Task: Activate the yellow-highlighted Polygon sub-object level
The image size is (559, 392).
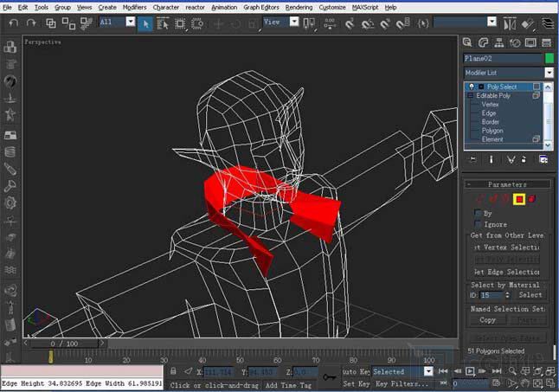Action: coord(519,199)
